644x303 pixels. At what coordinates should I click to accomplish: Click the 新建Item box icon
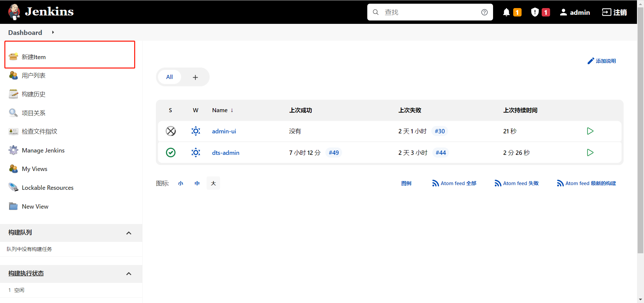click(x=13, y=56)
